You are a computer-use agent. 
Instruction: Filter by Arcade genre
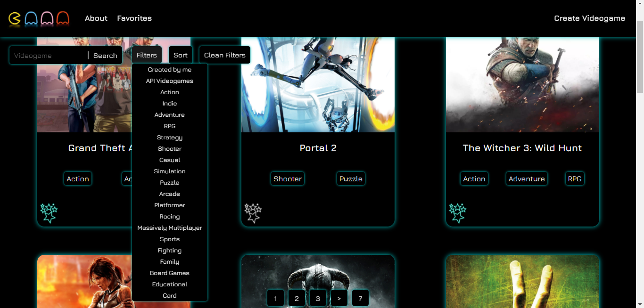point(170,194)
